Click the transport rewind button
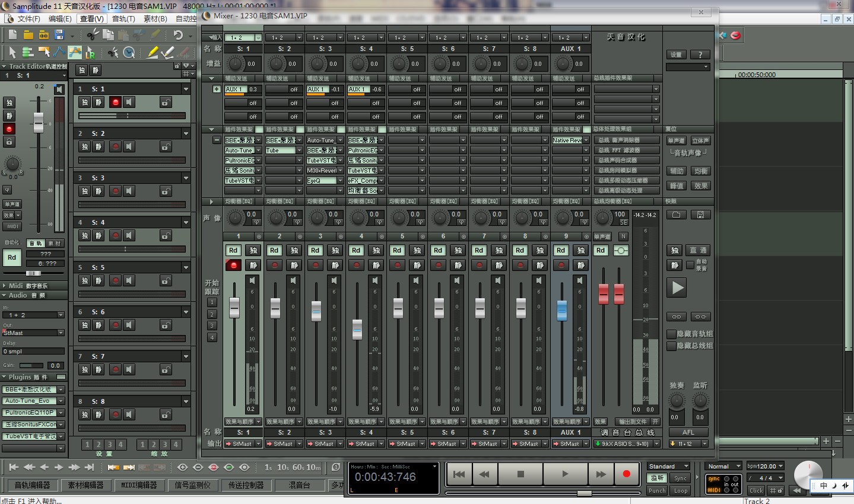 pos(484,474)
